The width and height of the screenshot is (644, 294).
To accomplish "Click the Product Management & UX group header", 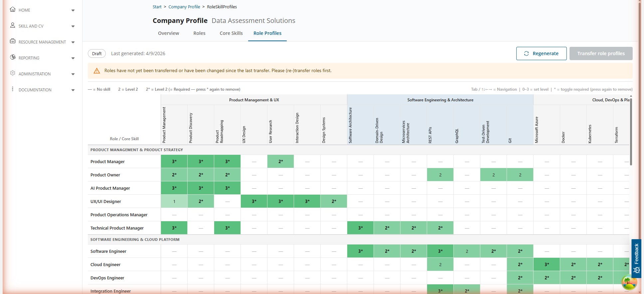I will tap(254, 100).
